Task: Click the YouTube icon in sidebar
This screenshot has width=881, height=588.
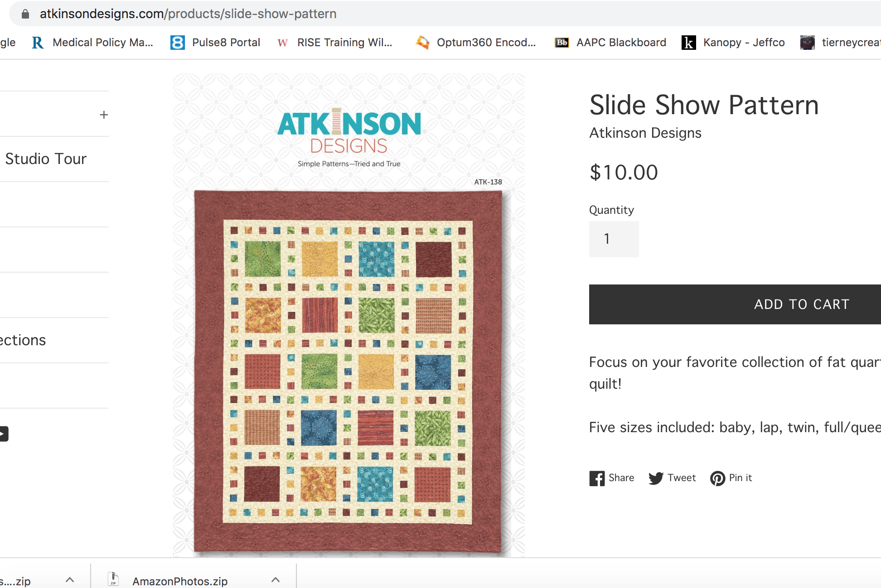Action: 4,434
